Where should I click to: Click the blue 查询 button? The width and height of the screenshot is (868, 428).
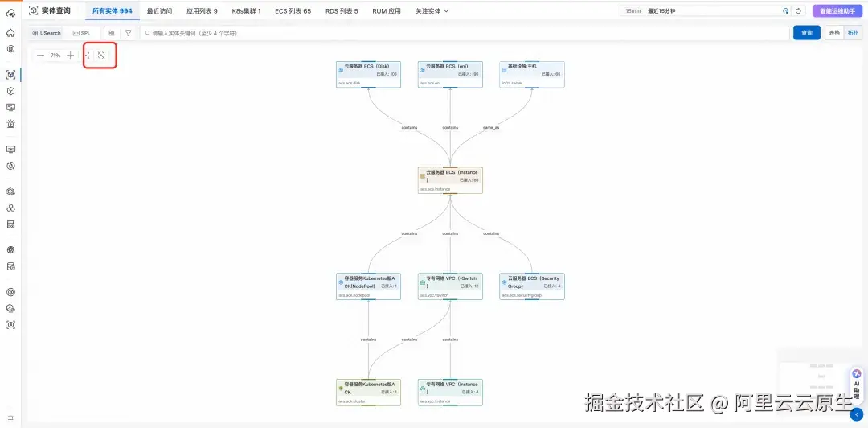coord(807,33)
